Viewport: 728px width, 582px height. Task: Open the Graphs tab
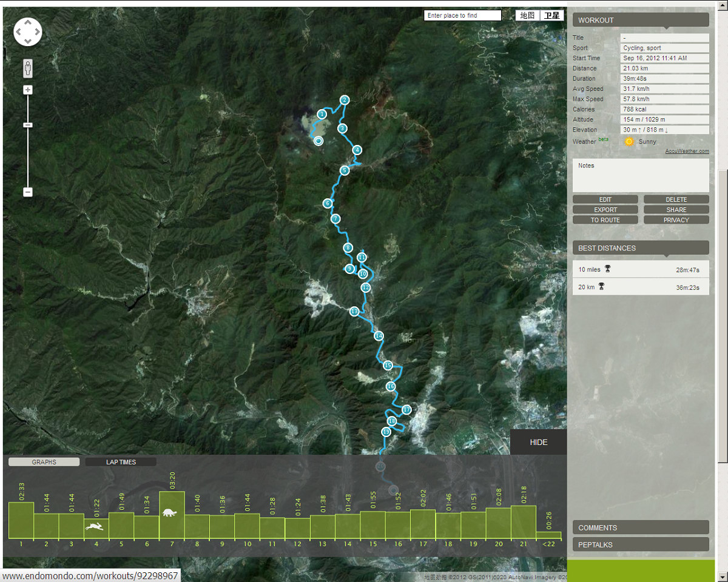[x=44, y=462]
